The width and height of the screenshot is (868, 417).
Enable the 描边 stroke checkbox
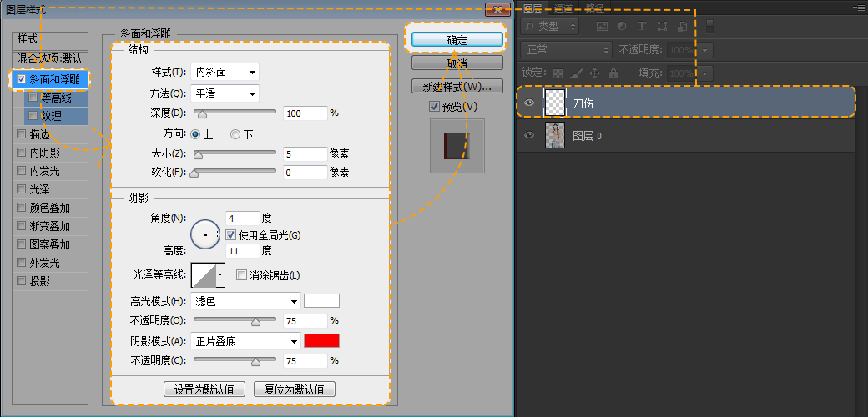[21, 133]
